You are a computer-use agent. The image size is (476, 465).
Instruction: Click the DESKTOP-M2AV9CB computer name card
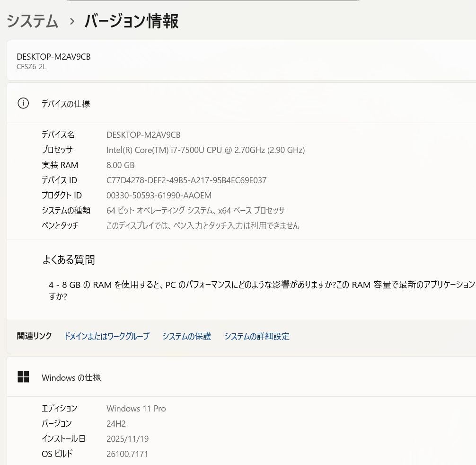click(x=241, y=61)
